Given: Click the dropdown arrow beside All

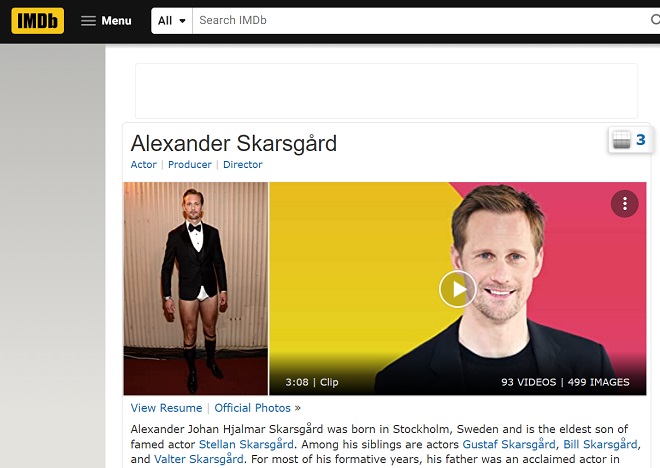Looking at the screenshot, I should [182, 21].
